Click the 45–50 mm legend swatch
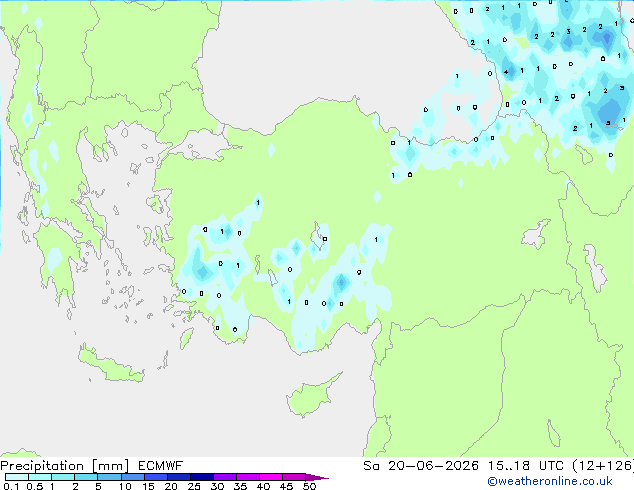The height and width of the screenshot is (490, 634). click(x=294, y=477)
